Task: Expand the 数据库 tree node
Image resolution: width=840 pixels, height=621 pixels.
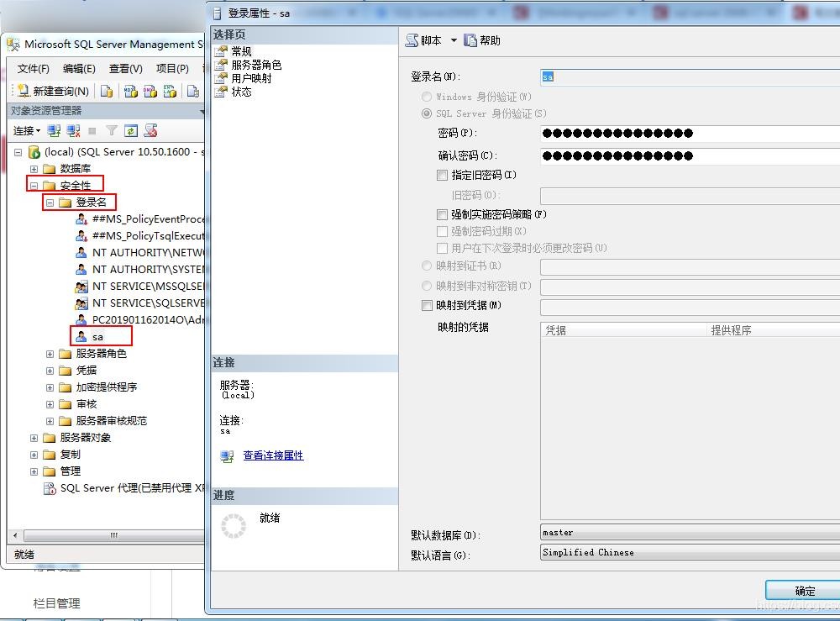Action: (34, 169)
